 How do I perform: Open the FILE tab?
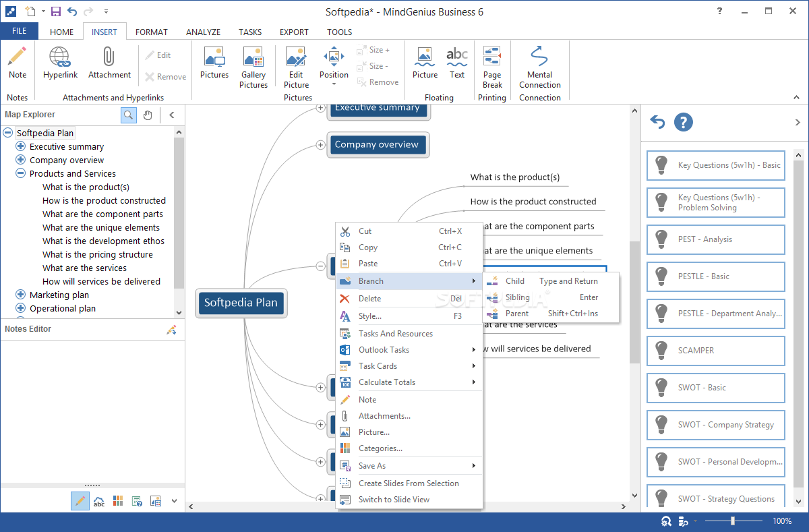[20, 31]
